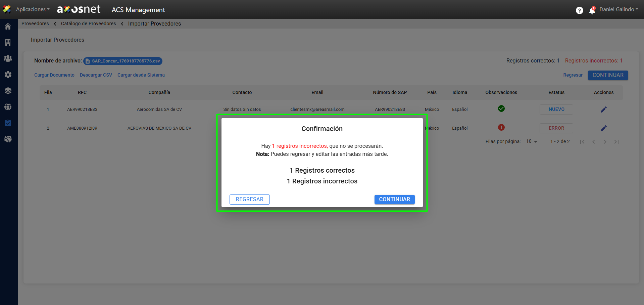
Task: Expand the Aplicaciones menu
Action: [33, 9]
